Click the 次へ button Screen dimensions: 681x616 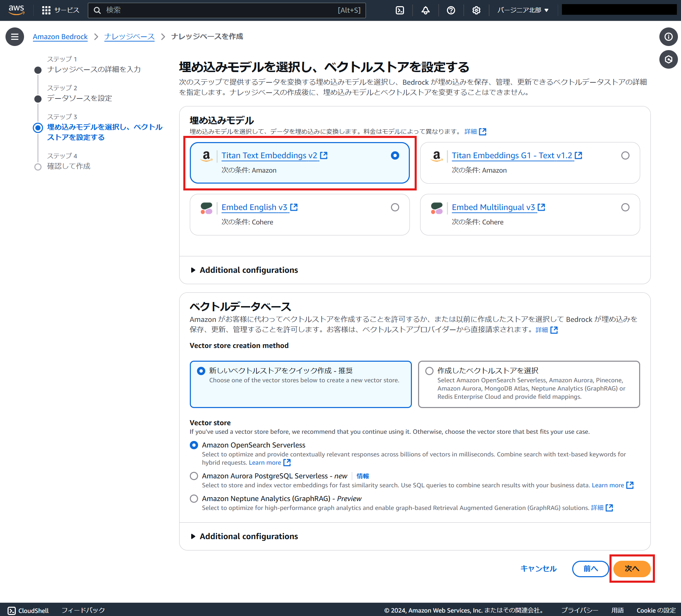click(x=632, y=569)
